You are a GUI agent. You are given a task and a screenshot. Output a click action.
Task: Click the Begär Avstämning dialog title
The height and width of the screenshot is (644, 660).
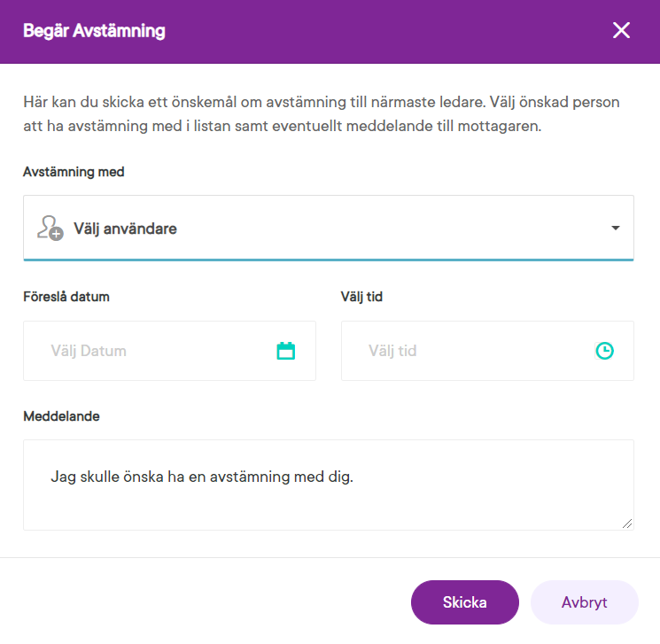tap(94, 31)
